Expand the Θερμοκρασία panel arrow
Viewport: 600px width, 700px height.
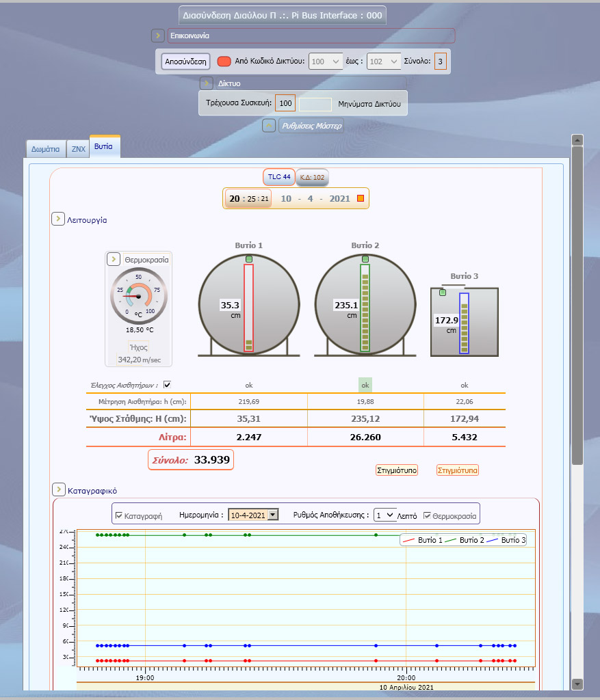tap(114, 259)
